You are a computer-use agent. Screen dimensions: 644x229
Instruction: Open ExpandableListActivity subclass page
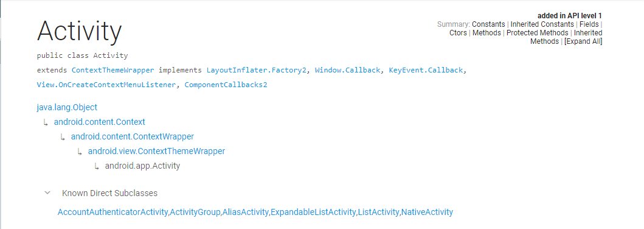313,212
